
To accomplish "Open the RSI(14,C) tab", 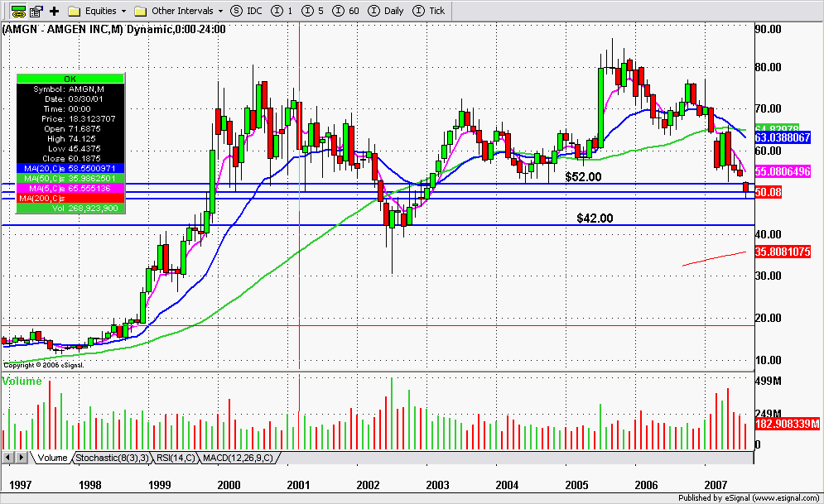I will 176,458.
